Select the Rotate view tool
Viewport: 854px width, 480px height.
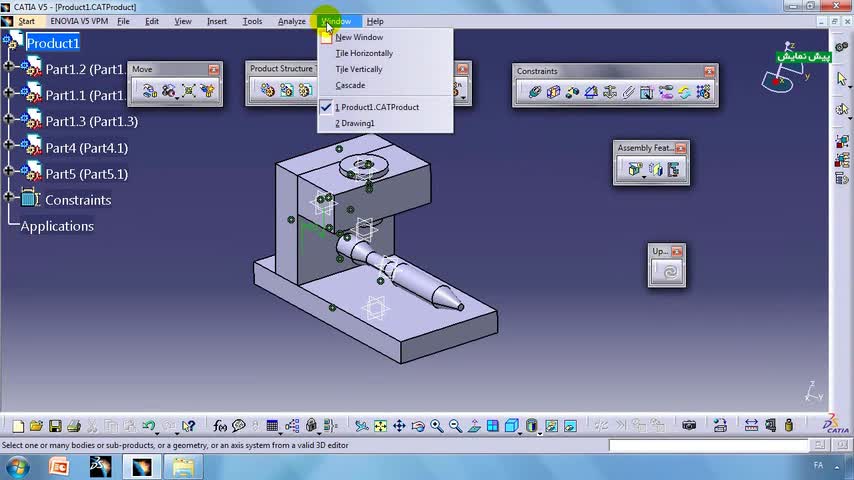point(418,426)
